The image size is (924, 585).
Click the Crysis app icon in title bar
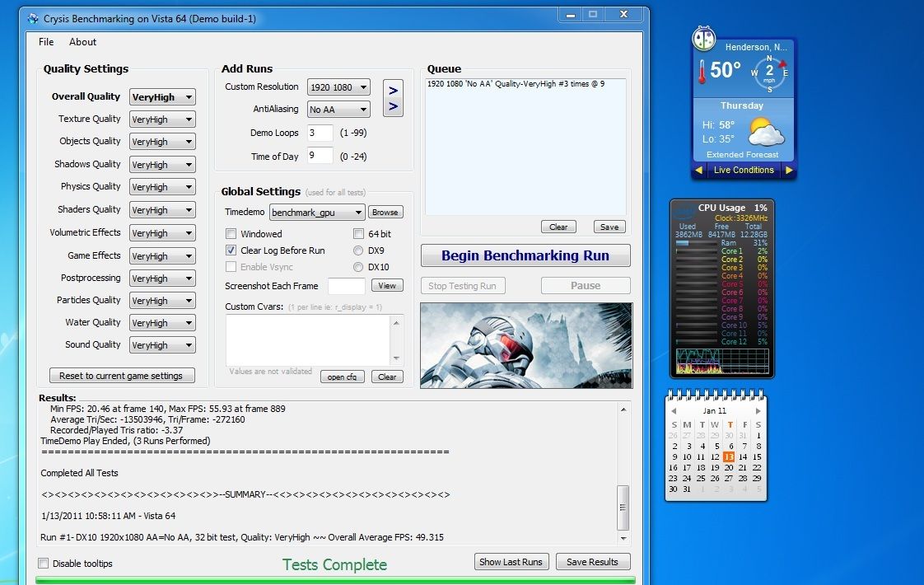click(33, 19)
